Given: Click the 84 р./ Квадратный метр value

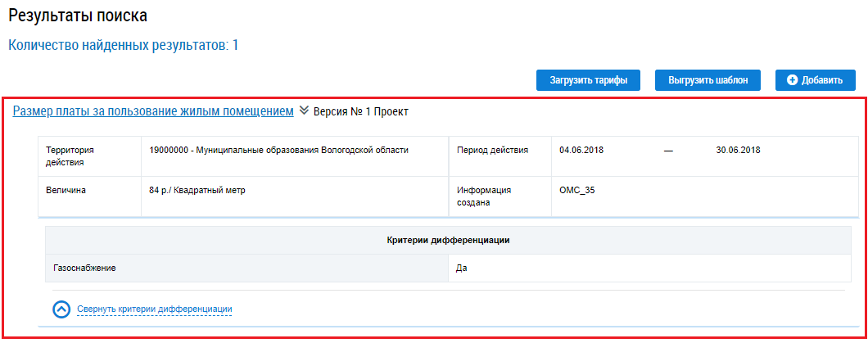Looking at the screenshot, I should 197,191.
